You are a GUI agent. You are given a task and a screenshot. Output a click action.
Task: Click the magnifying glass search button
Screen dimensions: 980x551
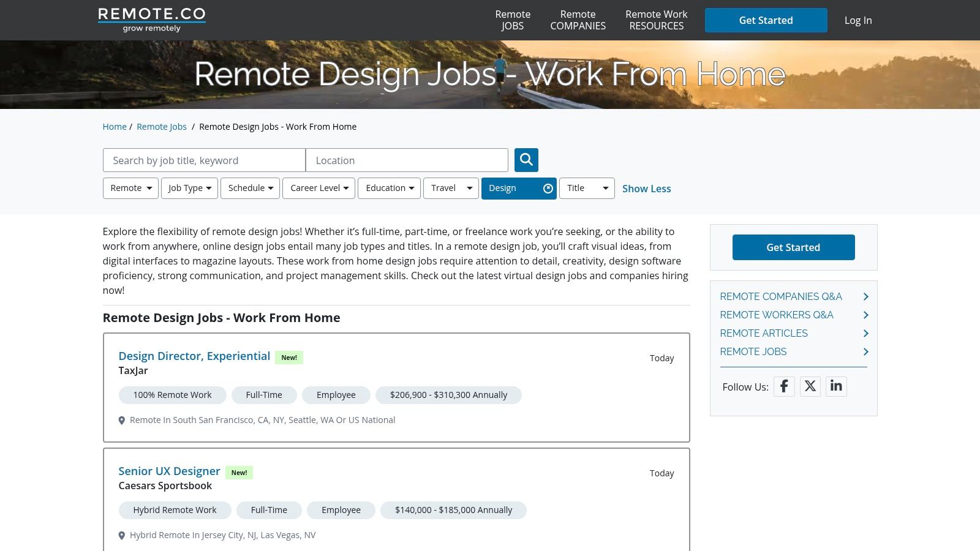pyautogui.click(x=526, y=160)
